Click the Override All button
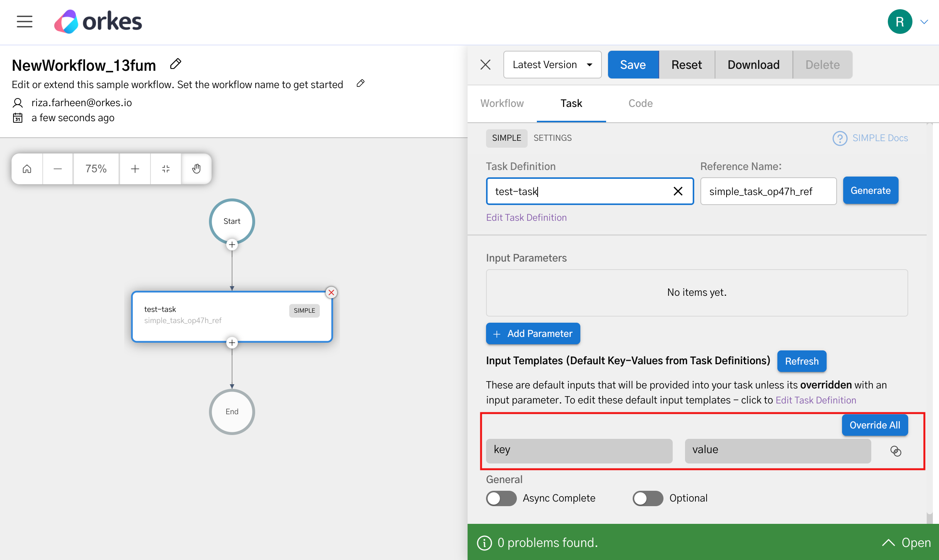This screenshot has height=560, width=939. 874,425
